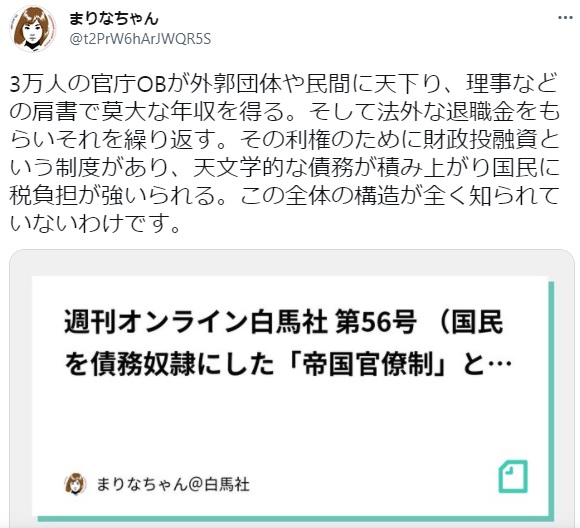
Task: Click the まりなちゃん profile avatar at top
Action: click(33, 29)
